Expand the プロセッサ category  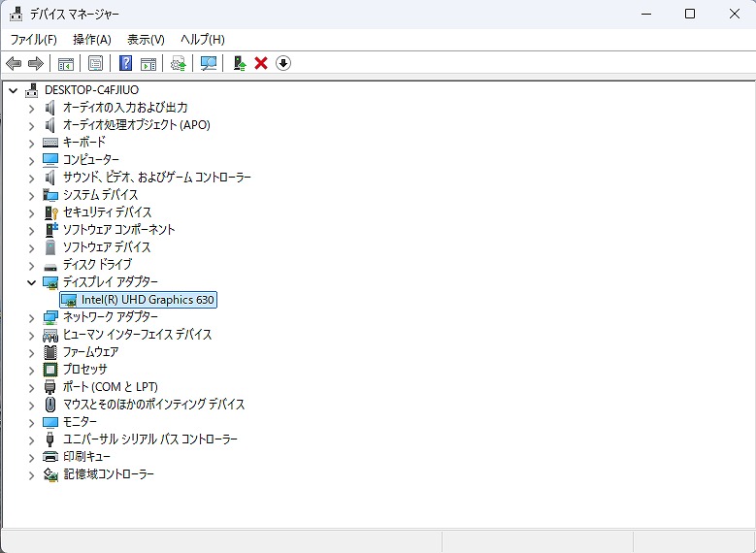click(x=31, y=370)
